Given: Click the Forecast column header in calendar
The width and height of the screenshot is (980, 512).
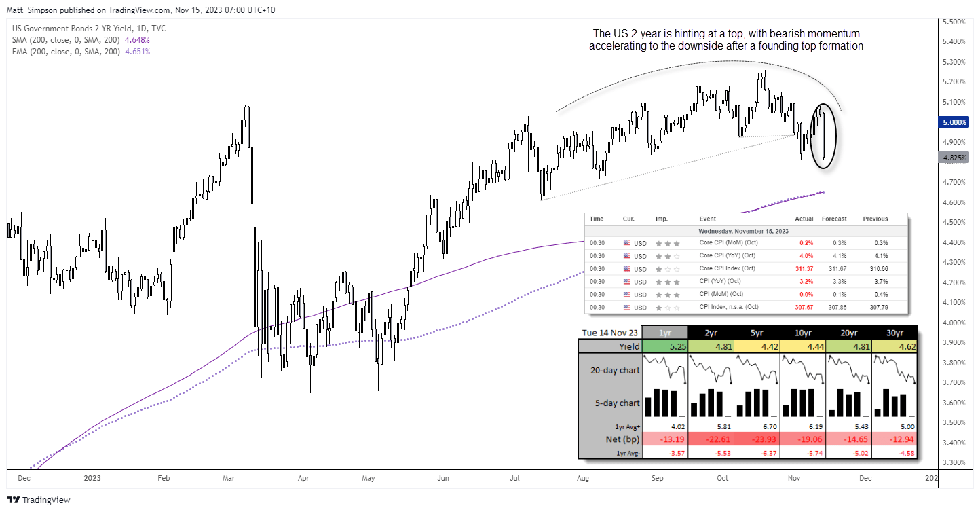Looking at the screenshot, I should 833,219.
